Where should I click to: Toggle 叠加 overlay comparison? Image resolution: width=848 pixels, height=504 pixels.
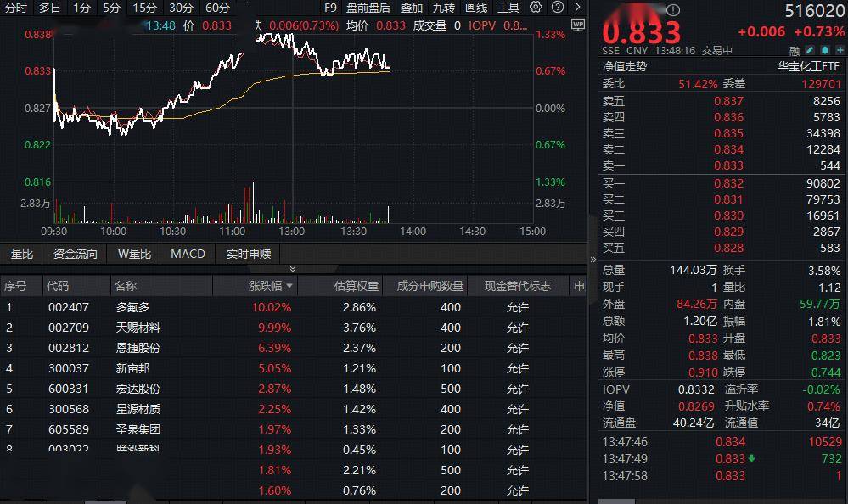click(412, 8)
